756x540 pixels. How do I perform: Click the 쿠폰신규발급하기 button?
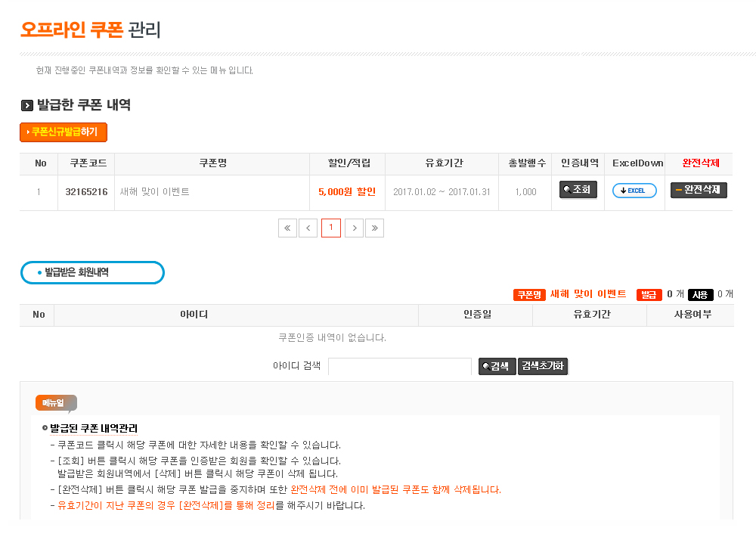[64, 132]
